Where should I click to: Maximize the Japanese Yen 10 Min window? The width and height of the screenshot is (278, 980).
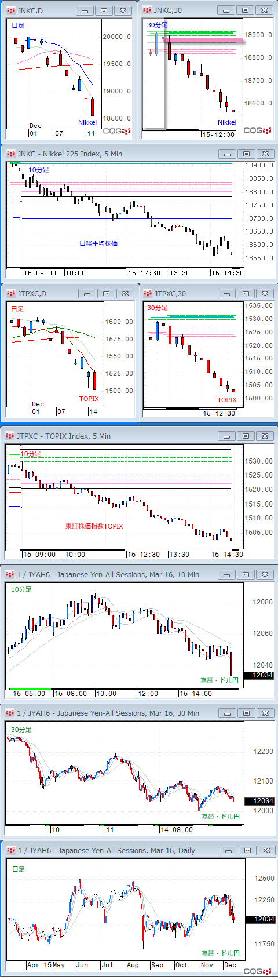coord(246,574)
